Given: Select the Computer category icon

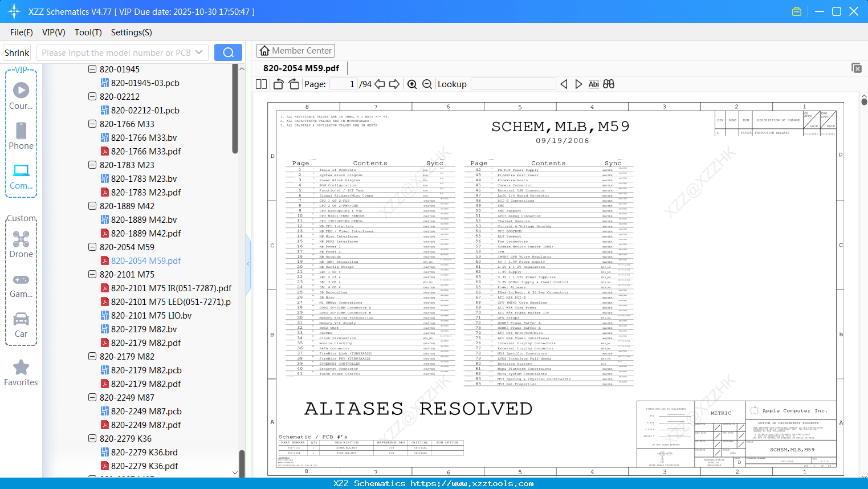Looking at the screenshot, I should pos(21,176).
